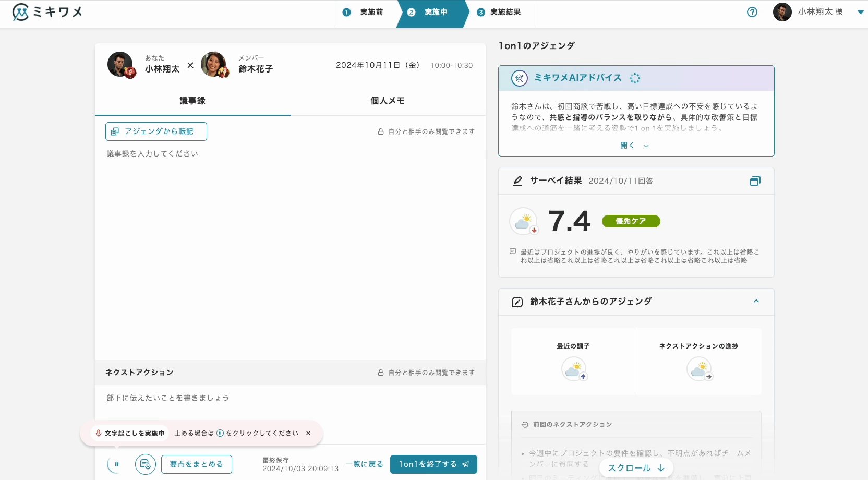Click the transcript document icon button
This screenshot has height=480, width=868.
(146, 464)
